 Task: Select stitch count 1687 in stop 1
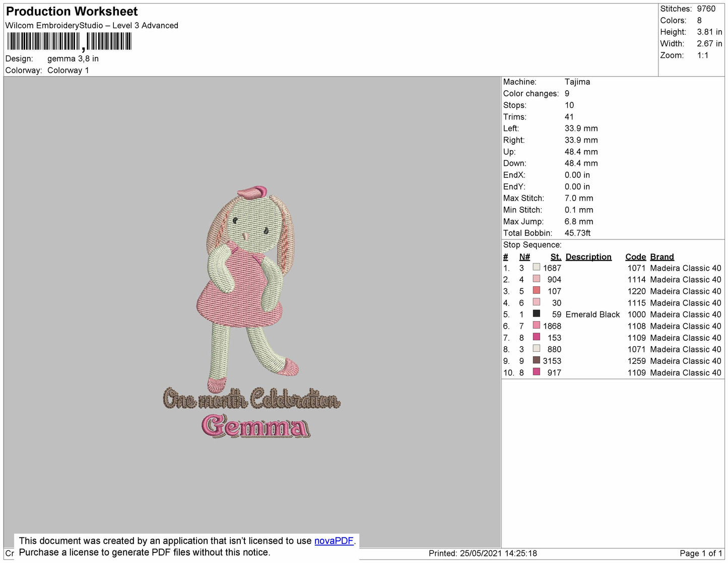552,268
